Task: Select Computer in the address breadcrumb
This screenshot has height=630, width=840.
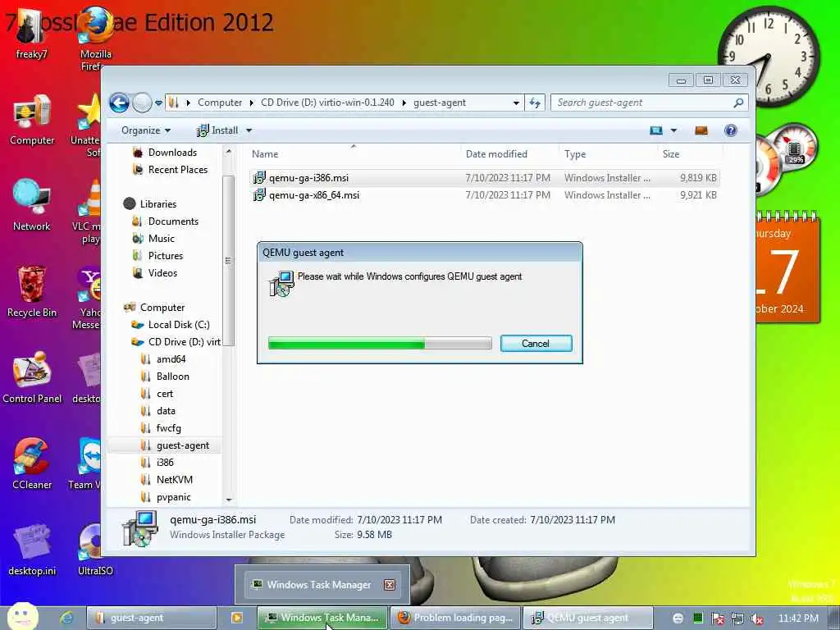Action: tap(220, 103)
